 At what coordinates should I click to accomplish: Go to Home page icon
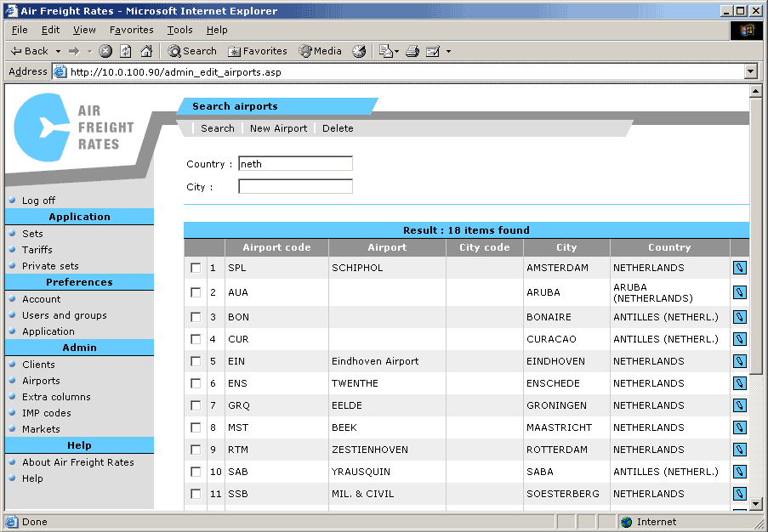146,51
